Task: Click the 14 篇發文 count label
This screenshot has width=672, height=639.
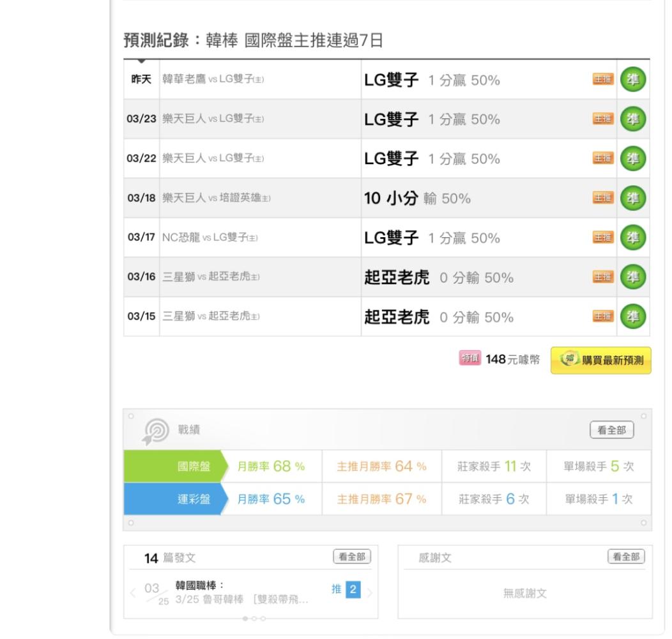Action: [170, 558]
